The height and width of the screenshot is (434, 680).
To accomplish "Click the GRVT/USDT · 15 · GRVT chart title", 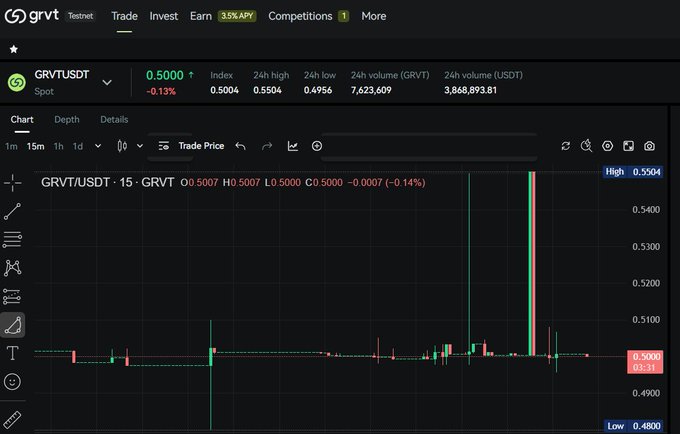I will [108, 182].
